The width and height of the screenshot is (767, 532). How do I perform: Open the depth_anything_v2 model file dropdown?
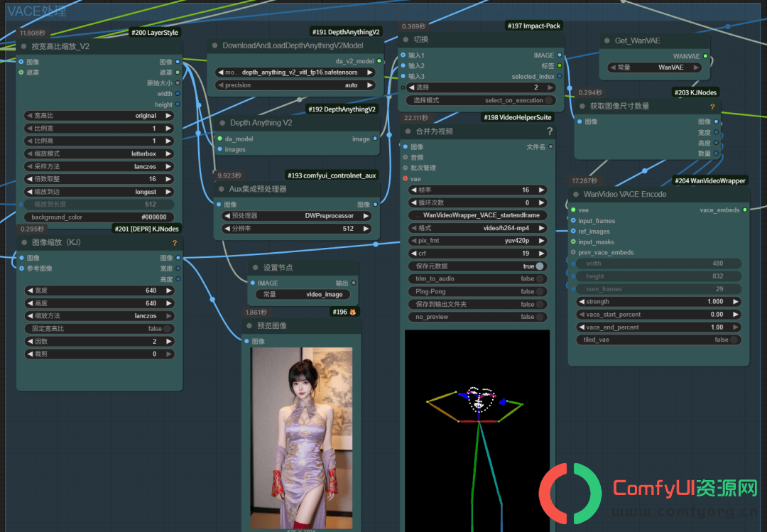pos(295,72)
